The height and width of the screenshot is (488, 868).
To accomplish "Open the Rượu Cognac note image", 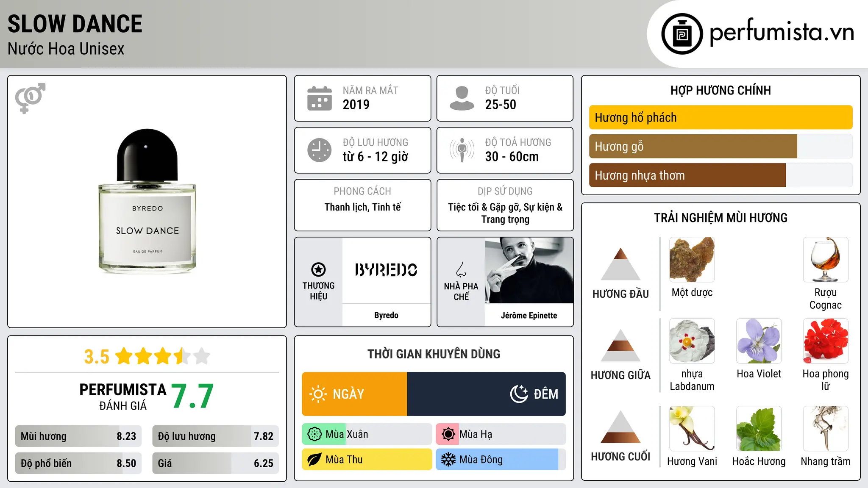I will (x=826, y=260).
